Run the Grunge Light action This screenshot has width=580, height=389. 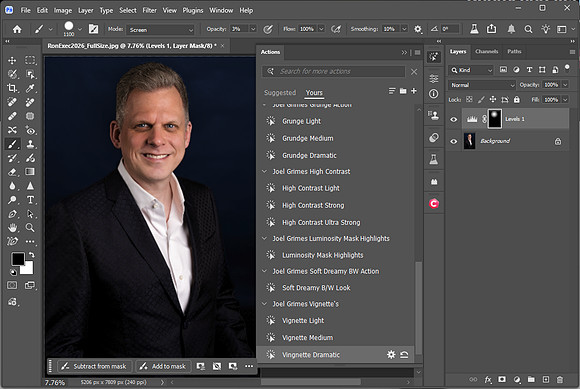[301, 121]
